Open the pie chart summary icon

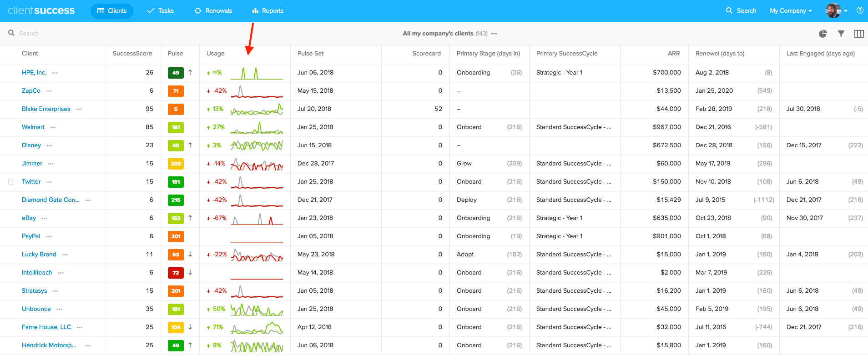tap(823, 34)
